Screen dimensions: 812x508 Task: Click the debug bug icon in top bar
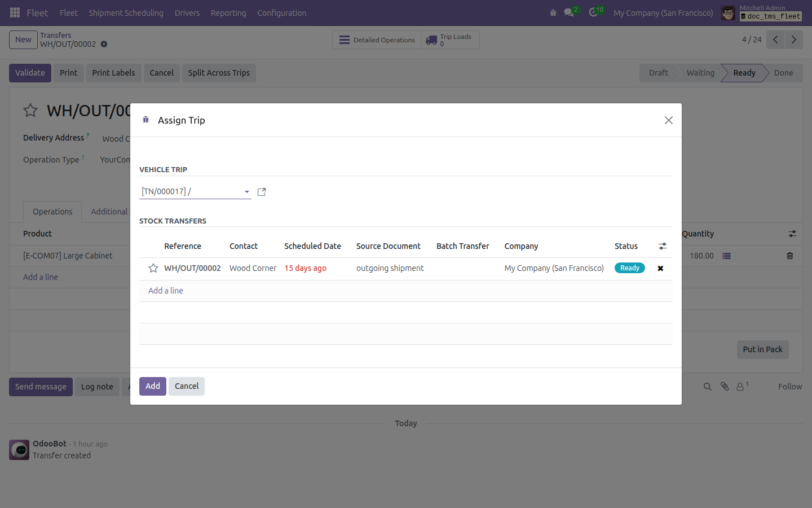553,12
